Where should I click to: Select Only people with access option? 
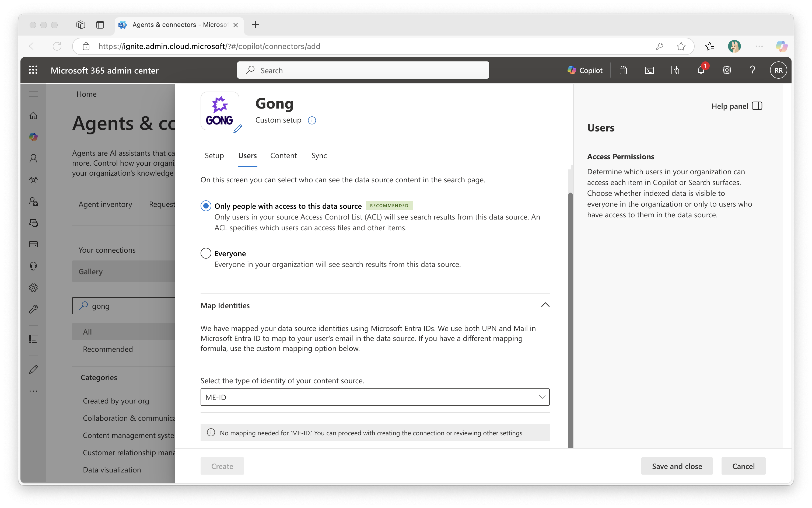[x=206, y=206]
